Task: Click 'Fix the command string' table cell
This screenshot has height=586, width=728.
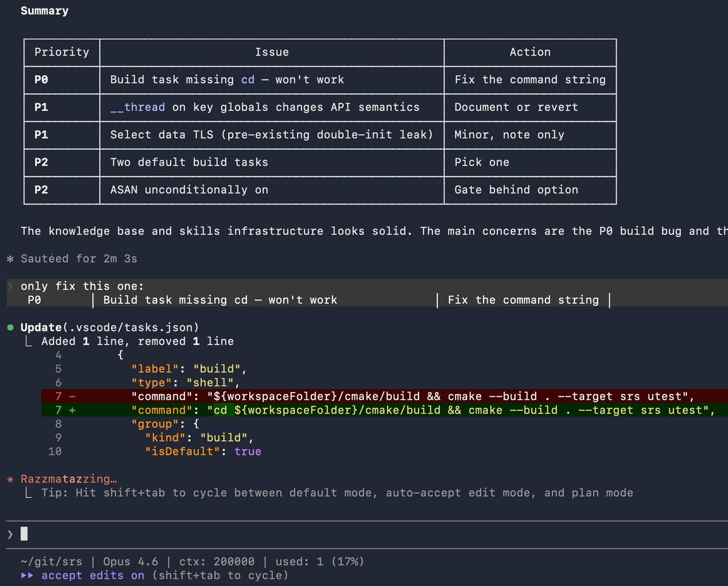Action: point(530,79)
